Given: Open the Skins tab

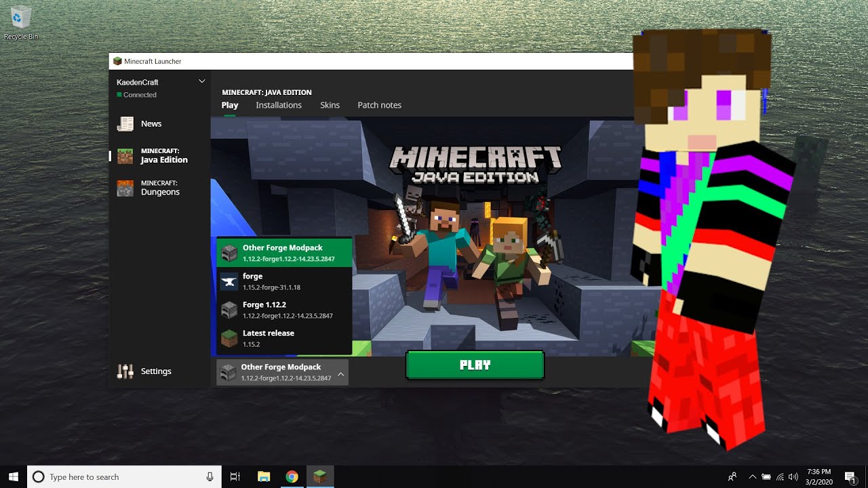Looking at the screenshot, I should pyautogui.click(x=330, y=105).
